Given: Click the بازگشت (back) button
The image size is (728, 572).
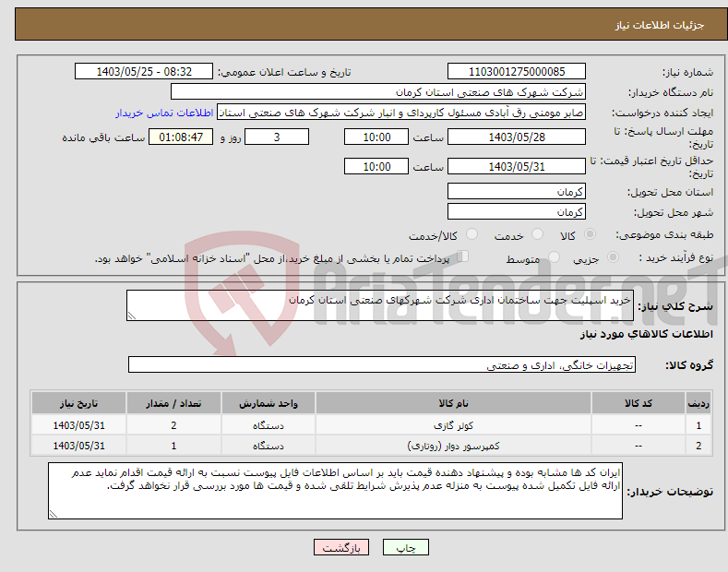Looking at the screenshot, I should click(x=341, y=548).
